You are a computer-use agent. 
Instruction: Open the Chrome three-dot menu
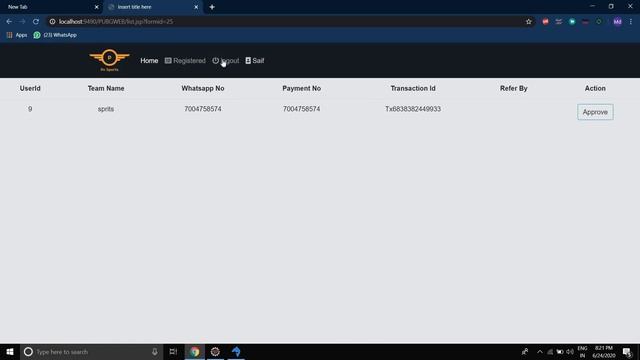tap(631, 21)
